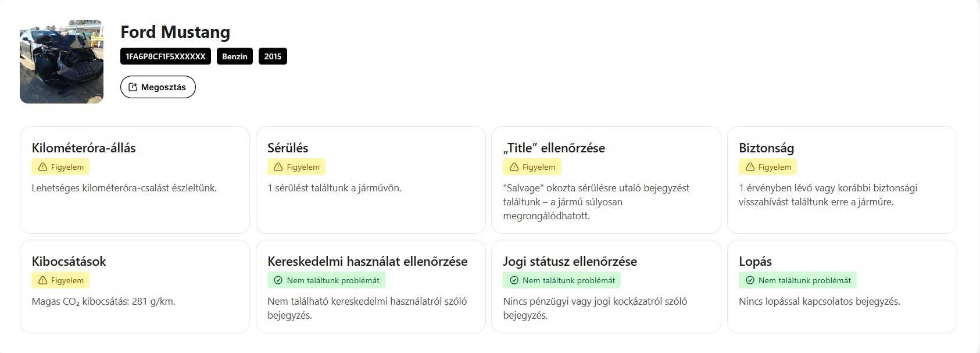The height and width of the screenshot is (353, 980).
Task: Select the Benzin fuel type badge
Action: pos(234,56)
